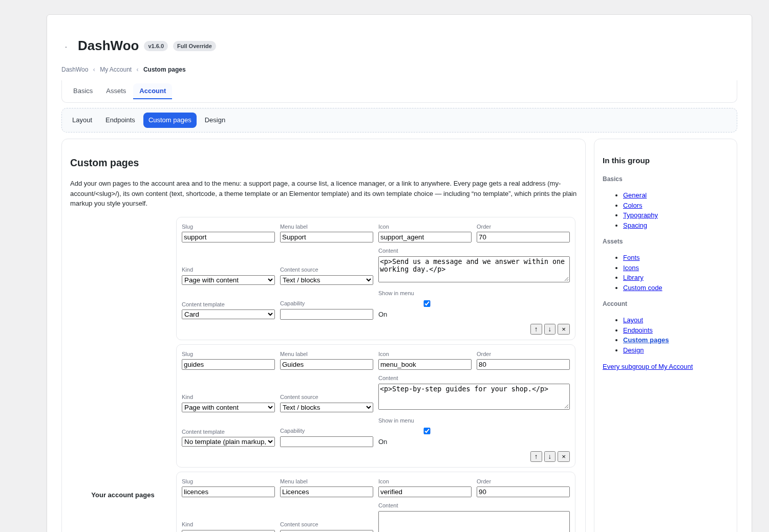This screenshot has height=532, width=769.
Task: Move the support page up
Action: pyautogui.click(x=536, y=329)
